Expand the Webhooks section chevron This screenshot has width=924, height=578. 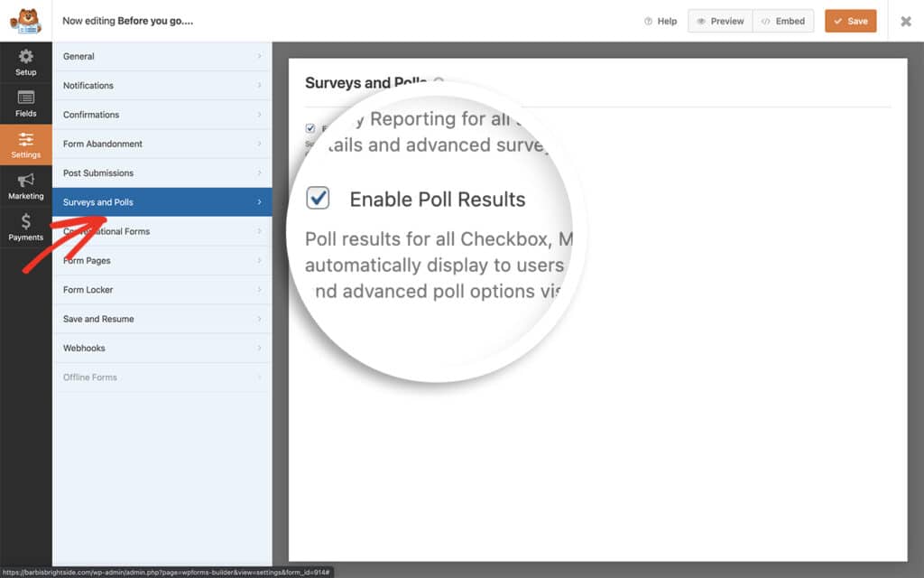click(259, 348)
